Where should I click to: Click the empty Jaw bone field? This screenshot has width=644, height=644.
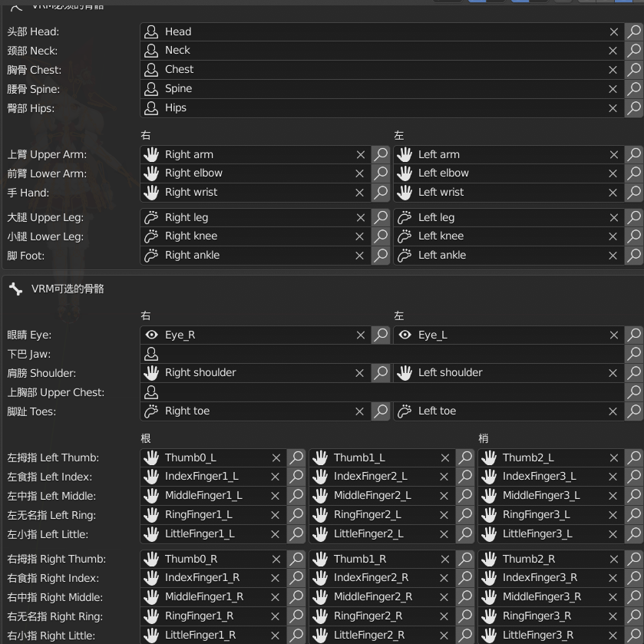tap(382, 354)
